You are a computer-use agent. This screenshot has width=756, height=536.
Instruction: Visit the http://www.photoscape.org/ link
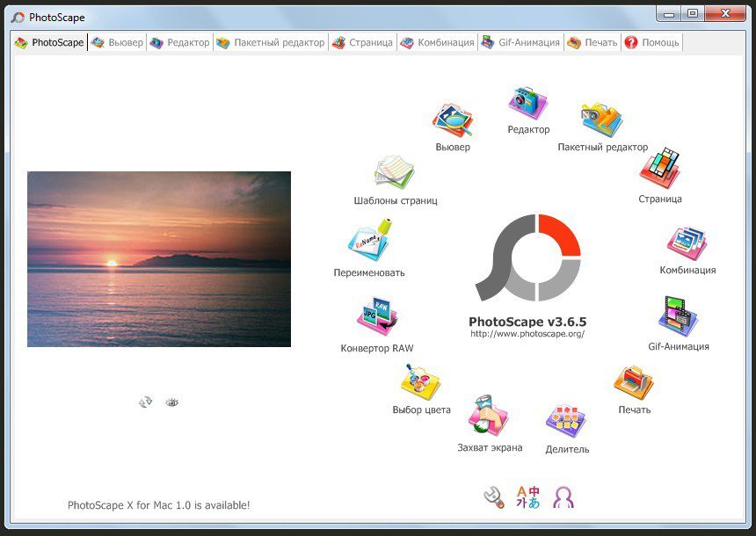pos(527,334)
